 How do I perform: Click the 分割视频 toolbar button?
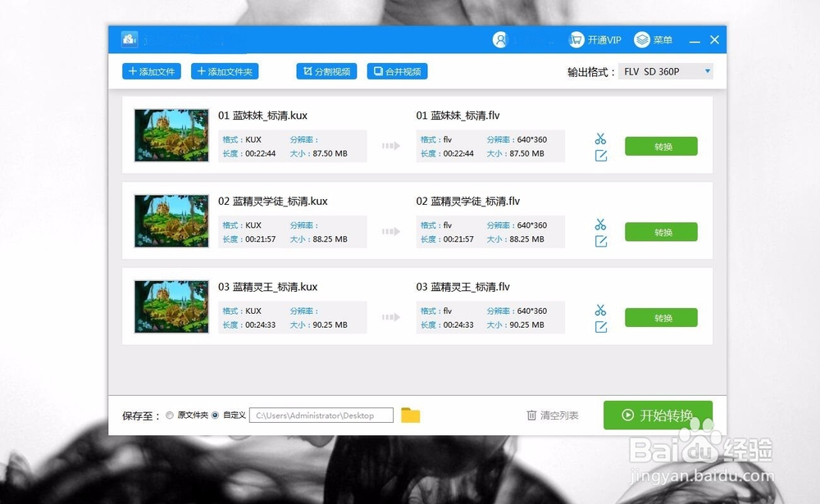(326, 70)
